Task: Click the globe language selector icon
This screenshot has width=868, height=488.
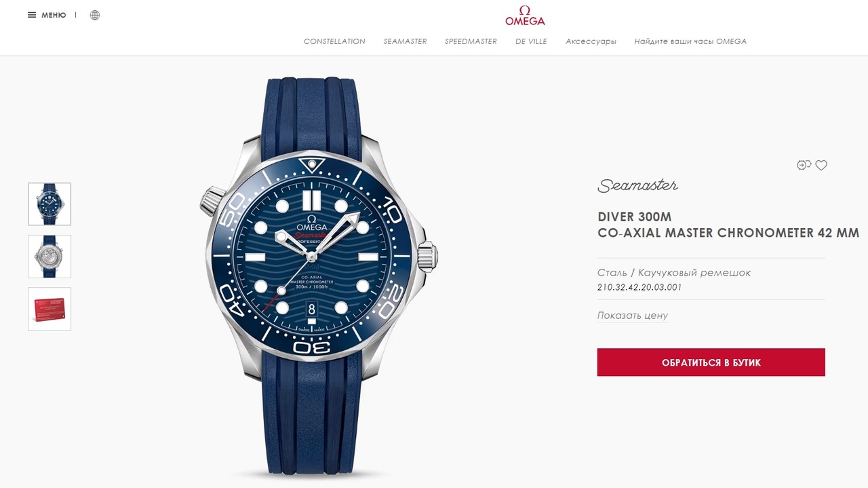Action: click(95, 15)
